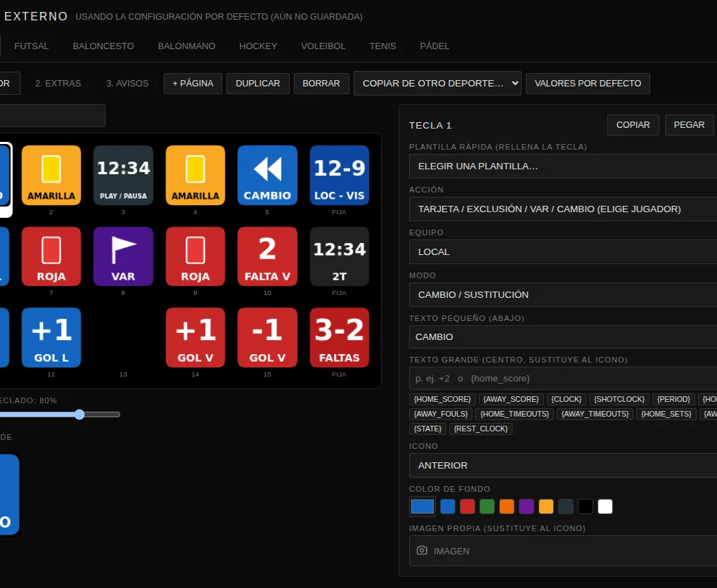Screen dimensions: 717x588
Task: Select the red +1 GOL V key
Action: point(195,338)
